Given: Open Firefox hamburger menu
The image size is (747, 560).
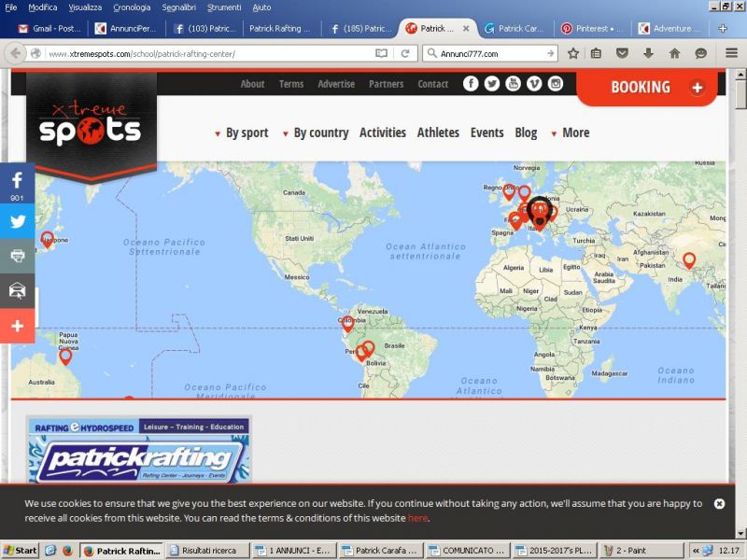Looking at the screenshot, I should click(x=731, y=53).
